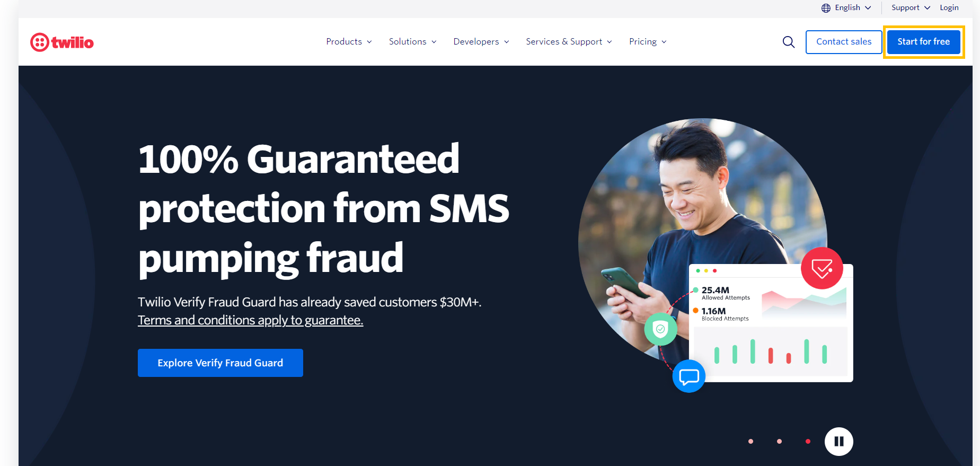Pause the carousel with the pause button
980x466 pixels.
coord(838,441)
